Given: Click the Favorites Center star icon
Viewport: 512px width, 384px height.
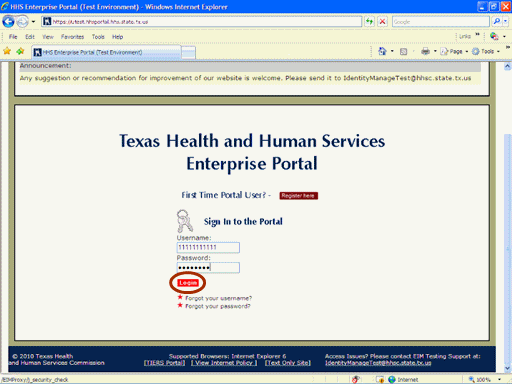Looking at the screenshot, I should pos(7,51).
